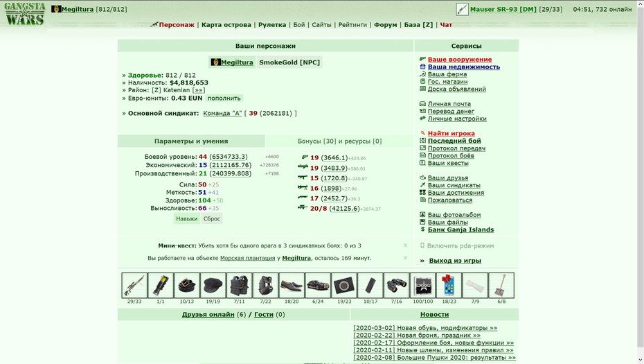Viewport: 644px width, 364px height.
Task: Select backpack armor item 7/22
Action: [x=266, y=285]
